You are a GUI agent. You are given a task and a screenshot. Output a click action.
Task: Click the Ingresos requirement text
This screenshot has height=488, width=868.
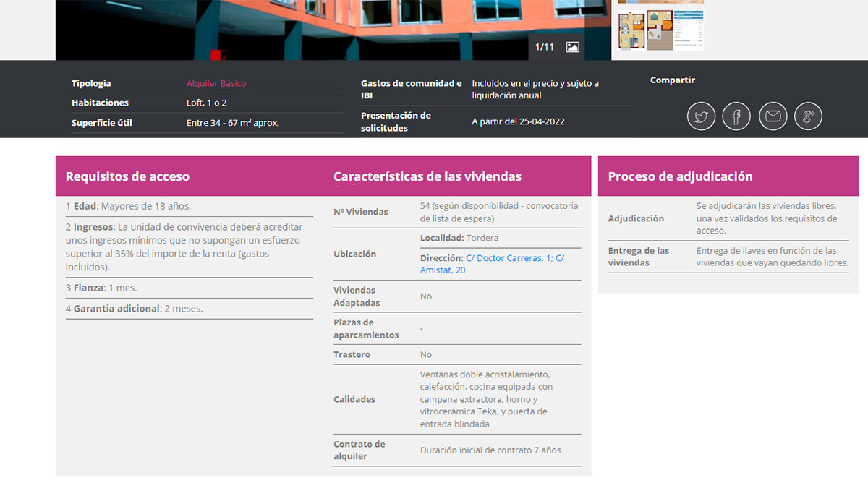coord(184,247)
